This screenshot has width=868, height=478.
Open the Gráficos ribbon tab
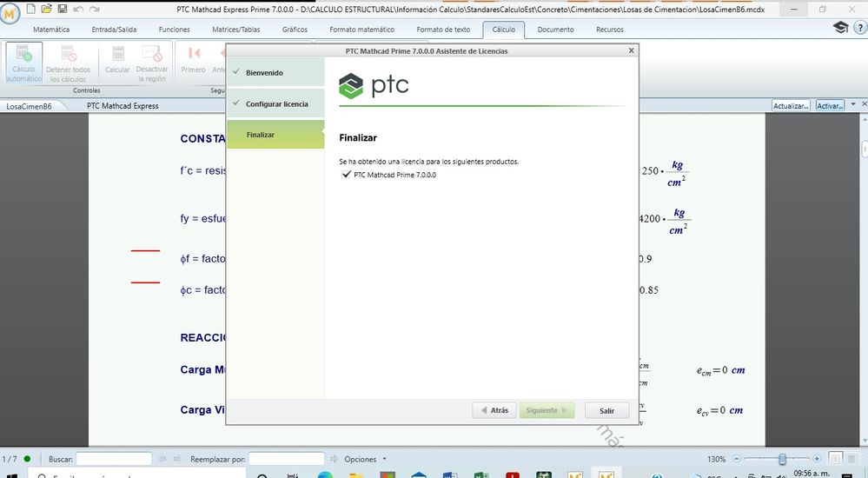(295, 30)
